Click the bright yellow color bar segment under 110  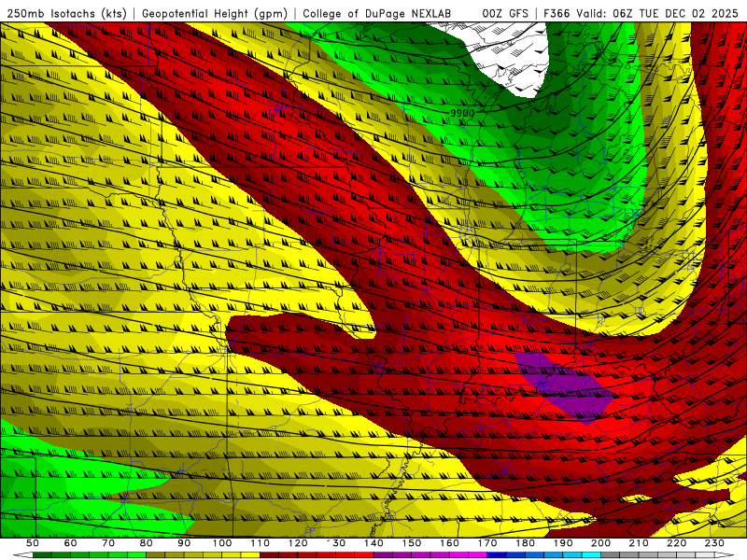250,555
